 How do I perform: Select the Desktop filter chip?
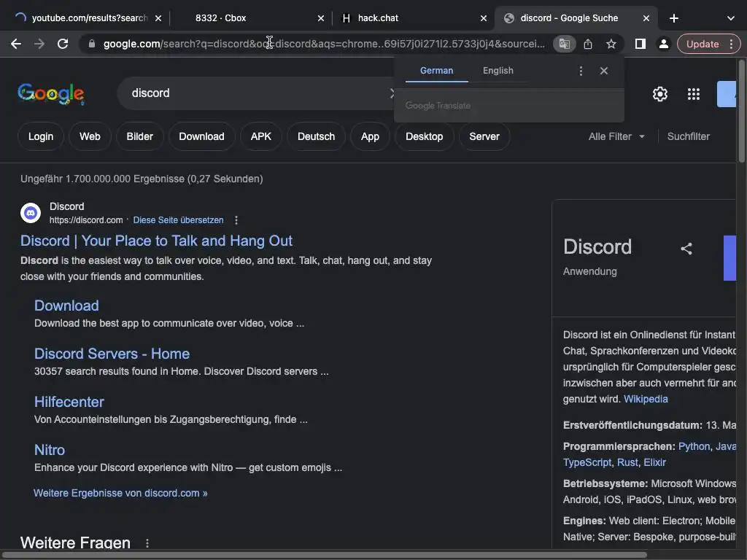pyautogui.click(x=424, y=136)
